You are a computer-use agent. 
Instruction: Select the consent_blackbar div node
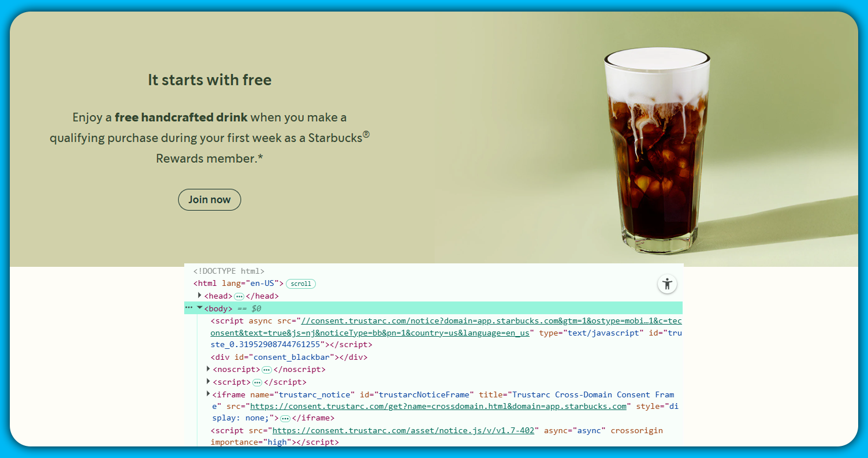click(289, 357)
